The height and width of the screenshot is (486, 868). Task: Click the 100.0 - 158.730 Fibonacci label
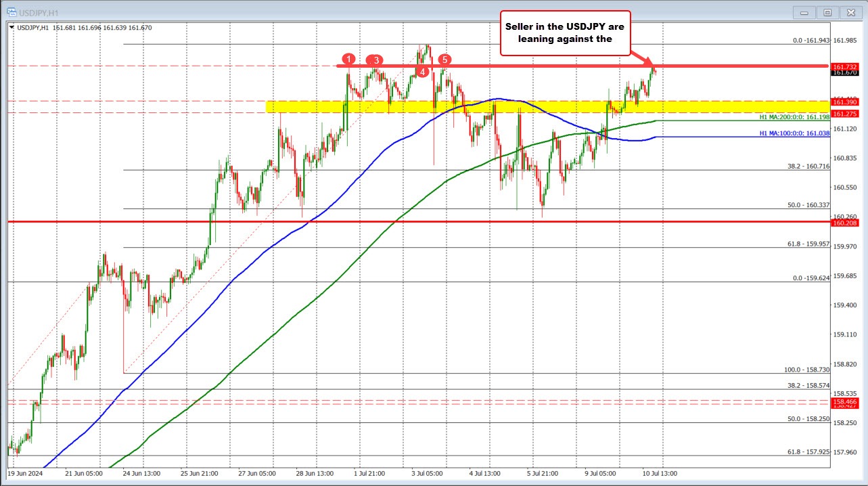point(807,370)
